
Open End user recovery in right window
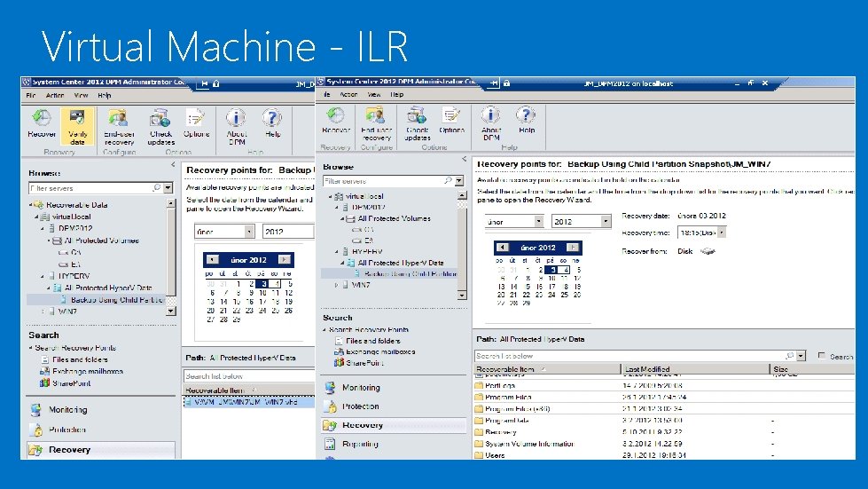coord(377,123)
